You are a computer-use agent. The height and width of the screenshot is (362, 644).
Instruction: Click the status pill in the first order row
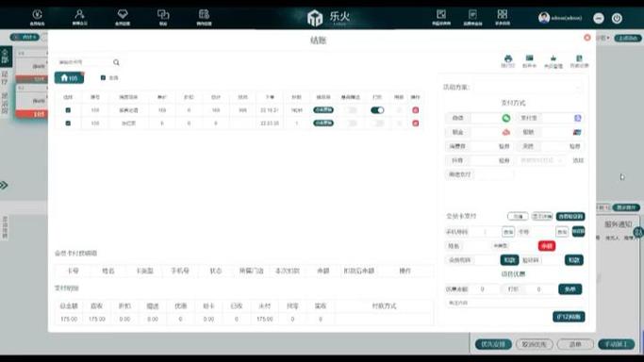(x=323, y=110)
